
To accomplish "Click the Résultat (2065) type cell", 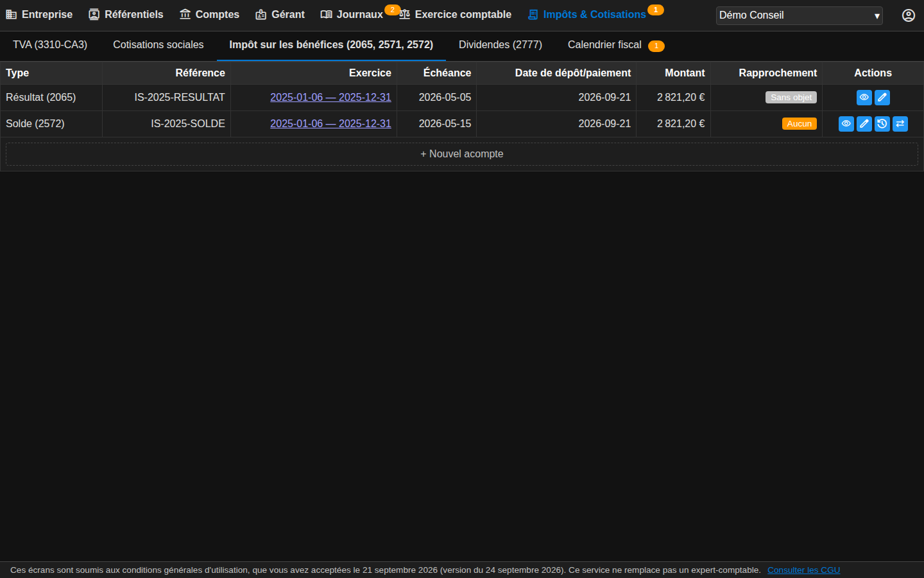I will pos(51,98).
